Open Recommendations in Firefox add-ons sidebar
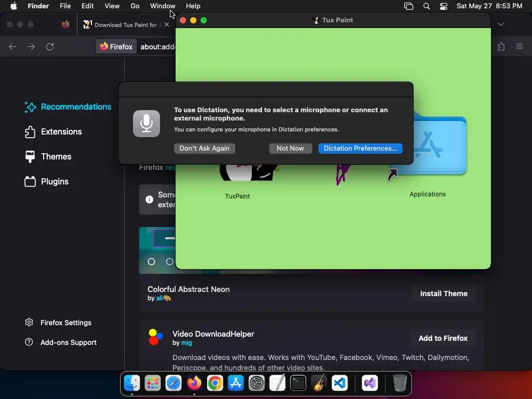Screen dimensions: 532x399 coord(68,107)
